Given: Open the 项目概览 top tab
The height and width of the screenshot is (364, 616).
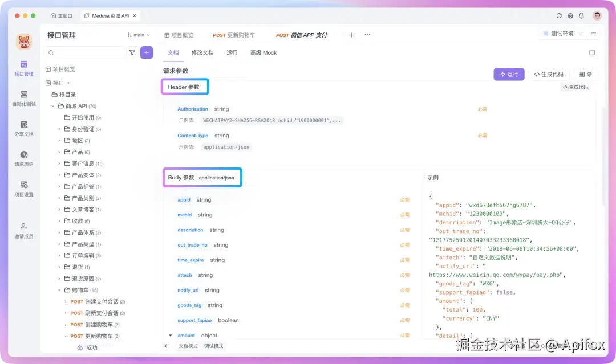Looking at the screenshot, I should pyautogui.click(x=179, y=35).
